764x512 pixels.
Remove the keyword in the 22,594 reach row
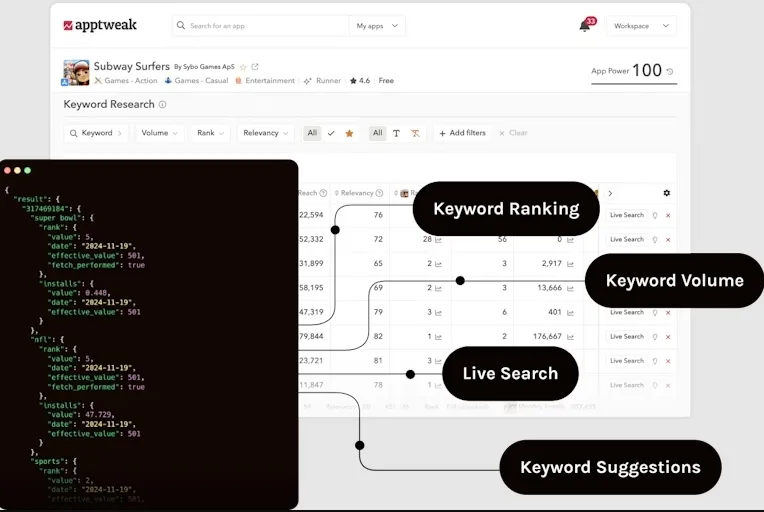click(668, 215)
